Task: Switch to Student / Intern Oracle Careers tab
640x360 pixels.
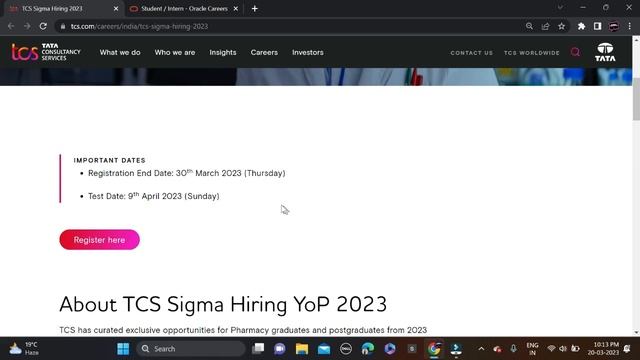Action: [183, 9]
